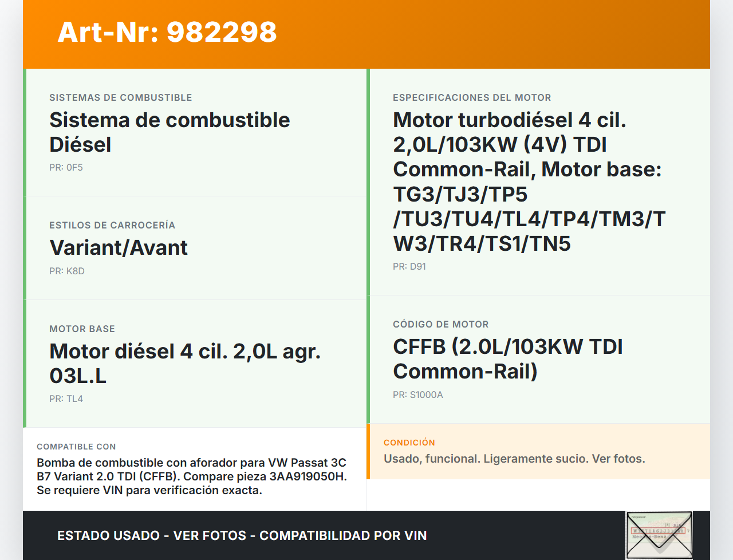Click the PR: TL4 code
This screenshot has height=560, width=733.
tap(66, 399)
